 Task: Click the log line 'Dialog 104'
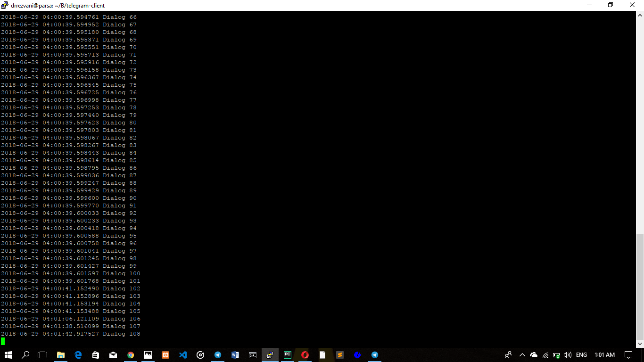[71, 304]
